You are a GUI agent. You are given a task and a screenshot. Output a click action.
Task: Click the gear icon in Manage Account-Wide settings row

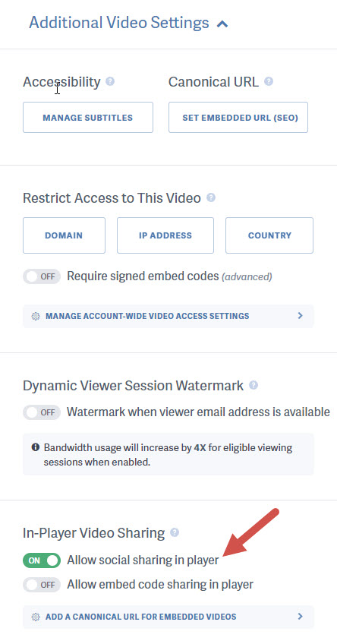[36, 316]
